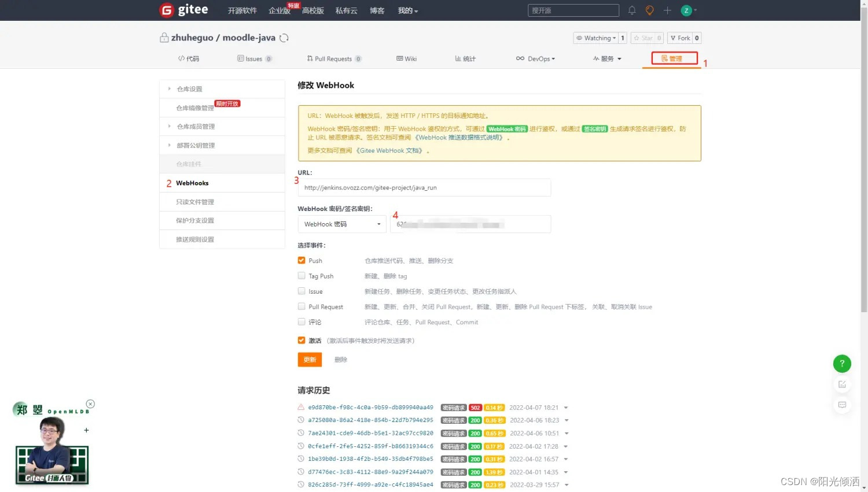
Task: Open the floating help question-mark icon
Action: pos(842,364)
